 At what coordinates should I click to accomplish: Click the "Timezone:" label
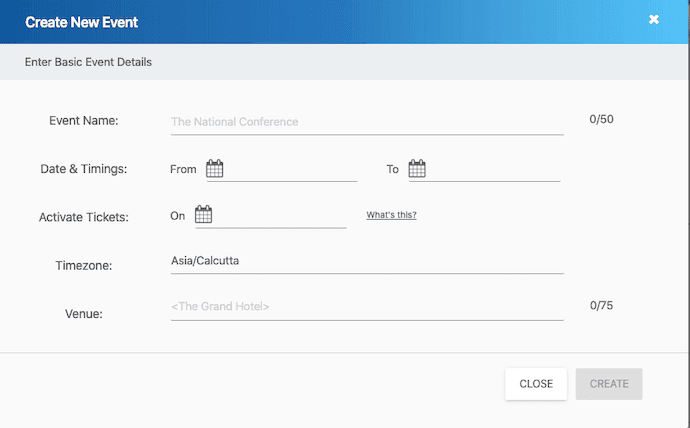pyautogui.click(x=84, y=266)
